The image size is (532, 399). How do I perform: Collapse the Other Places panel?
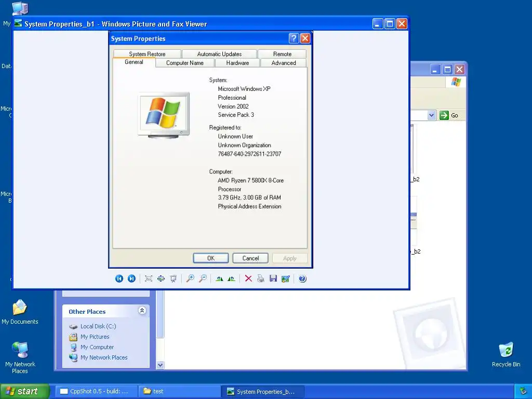tap(142, 311)
